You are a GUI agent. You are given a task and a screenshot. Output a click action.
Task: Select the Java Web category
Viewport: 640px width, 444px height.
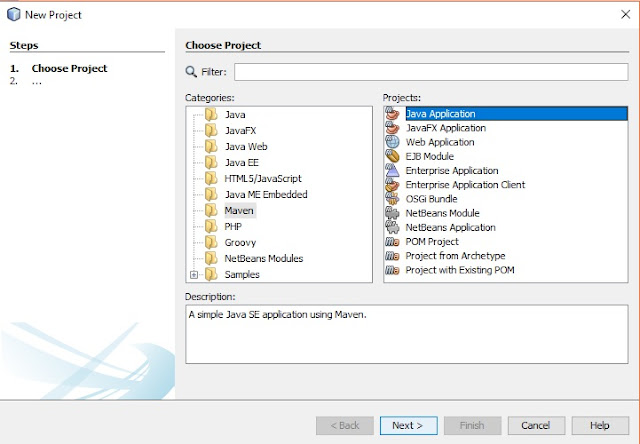[x=246, y=147]
